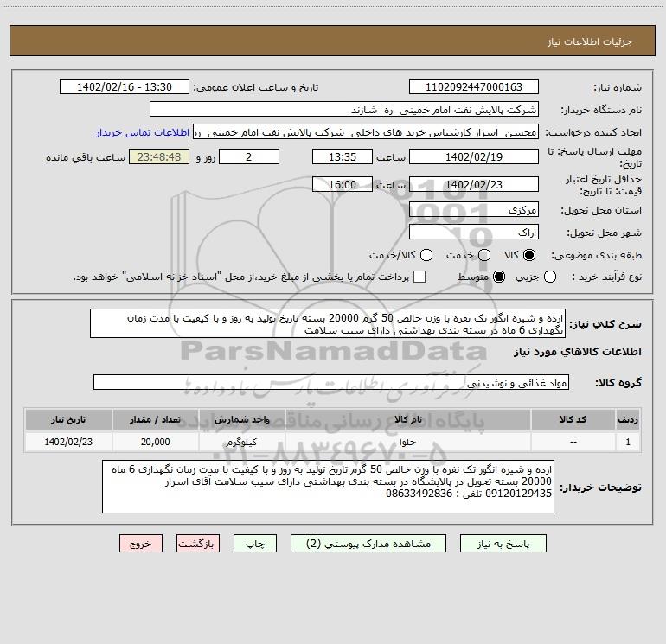Click the response deadline time 13:35
666x644 pixels.
(x=343, y=156)
